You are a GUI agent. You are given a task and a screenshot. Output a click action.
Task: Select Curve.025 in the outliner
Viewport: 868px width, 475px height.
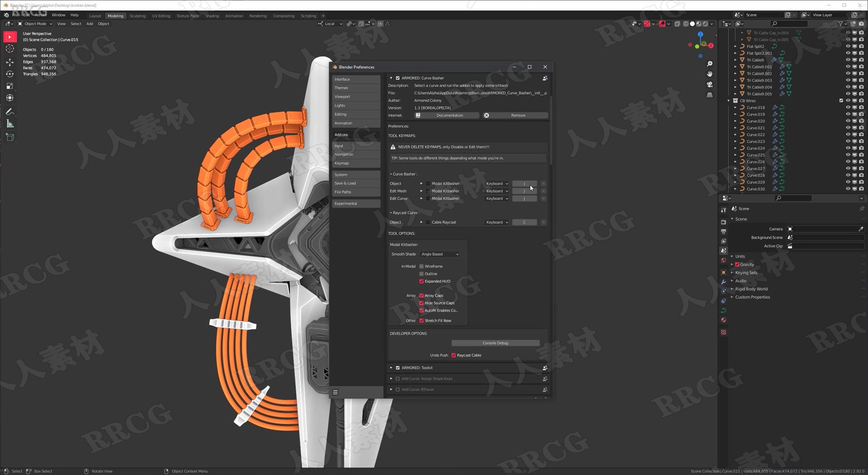pyautogui.click(x=755, y=155)
